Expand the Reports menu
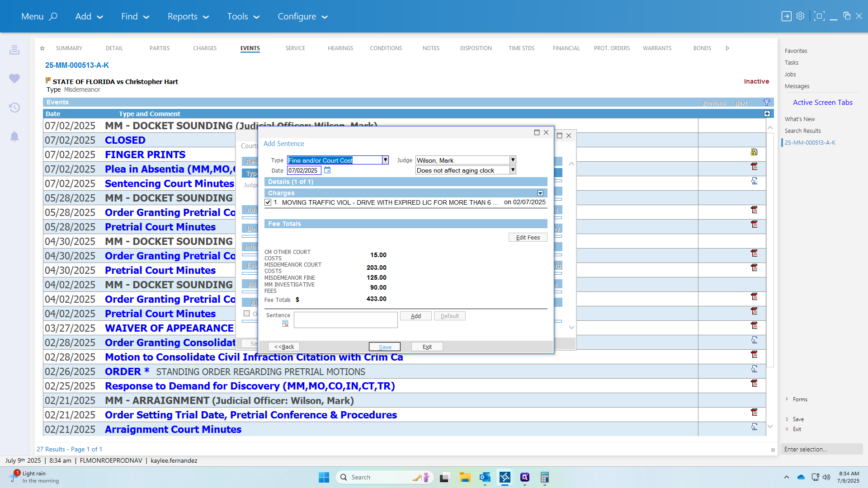Viewport: 868px width, 488px height. [x=189, y=17]
